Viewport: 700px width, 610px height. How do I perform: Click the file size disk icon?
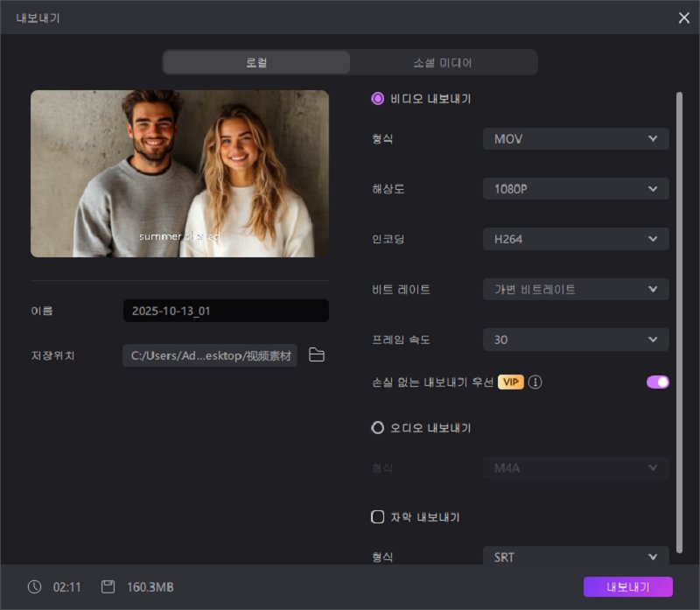[108, 586]
